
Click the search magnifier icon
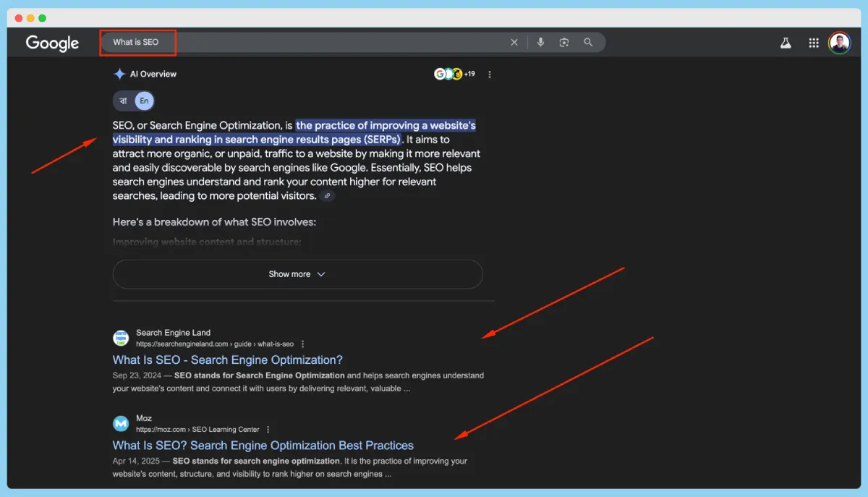coord(588,42)
